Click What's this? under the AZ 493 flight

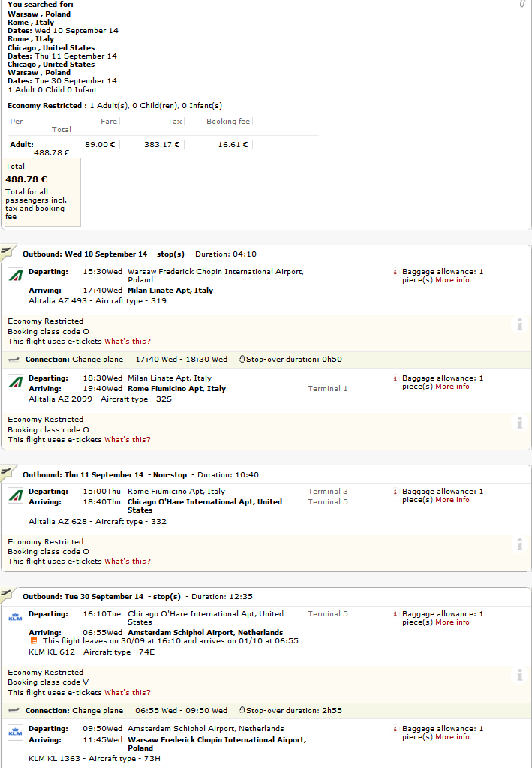point(128,342)
